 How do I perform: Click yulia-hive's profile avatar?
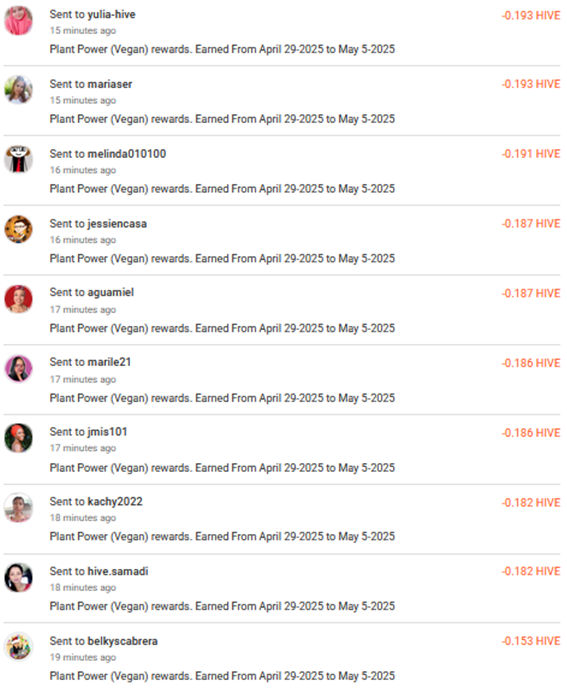point(19,20)
